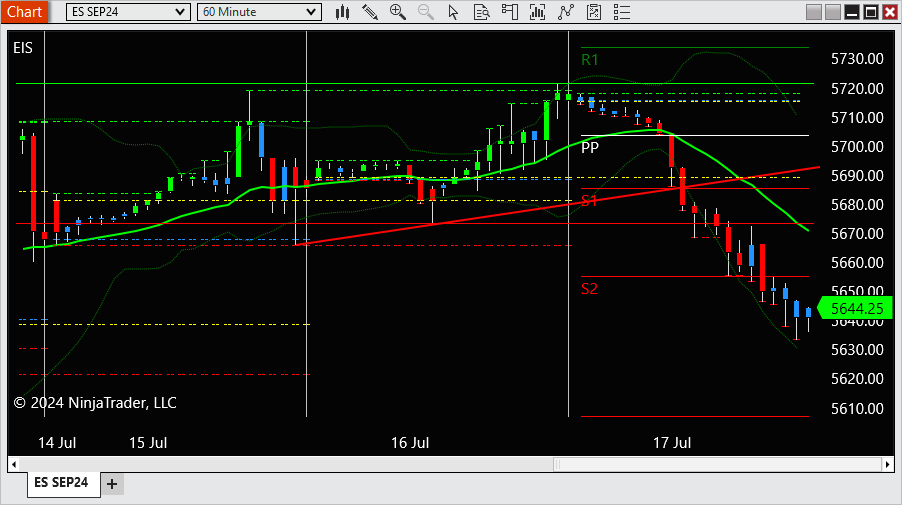Click the PP pivot label
902x505 pixels.
coord(590,148)
